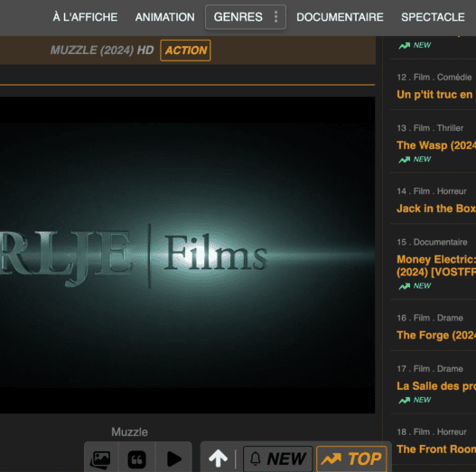Select the TOP tab with trend arrow

coord(351,458)
